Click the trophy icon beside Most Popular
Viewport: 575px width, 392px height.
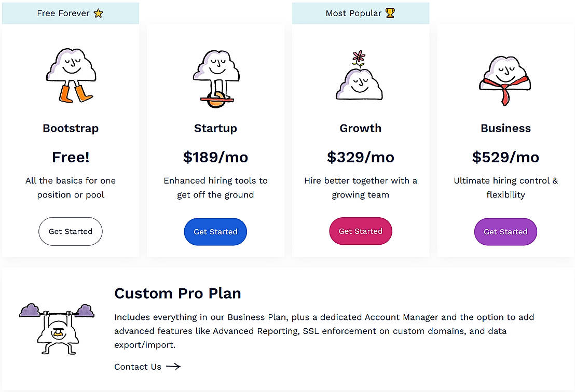click(390, 13)
